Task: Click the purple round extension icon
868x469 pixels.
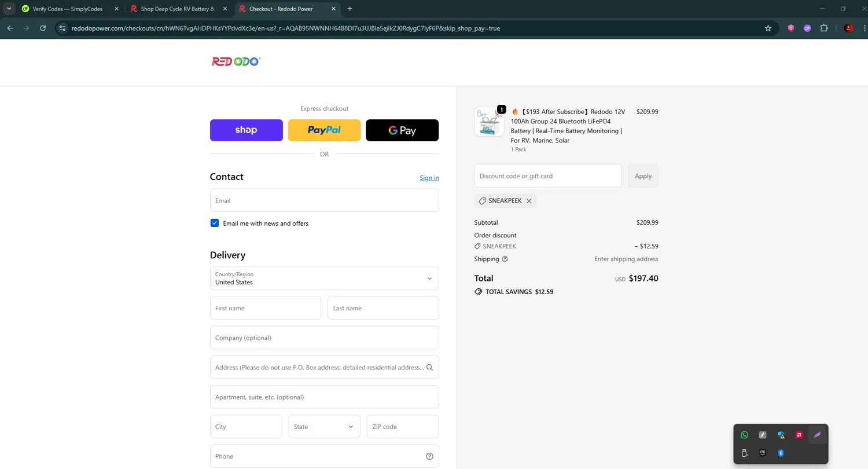Action: tap(807, 28)
